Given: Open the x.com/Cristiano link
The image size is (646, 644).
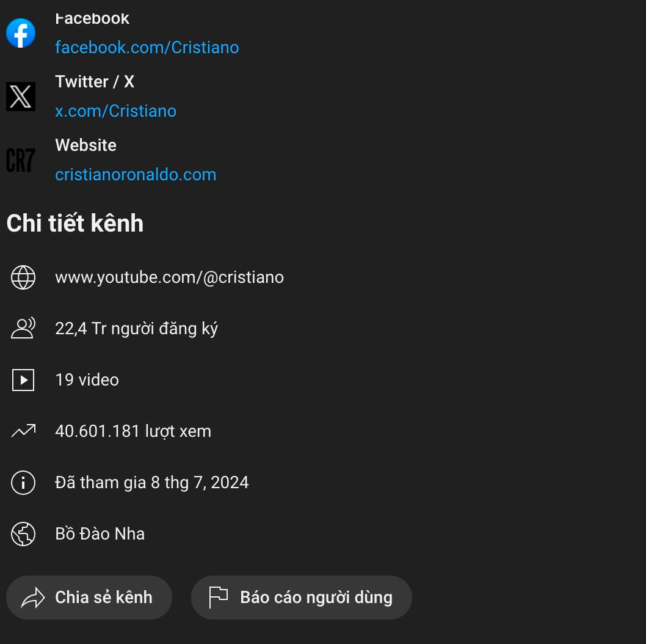Looking at the screenshot, I should (116, 111).
